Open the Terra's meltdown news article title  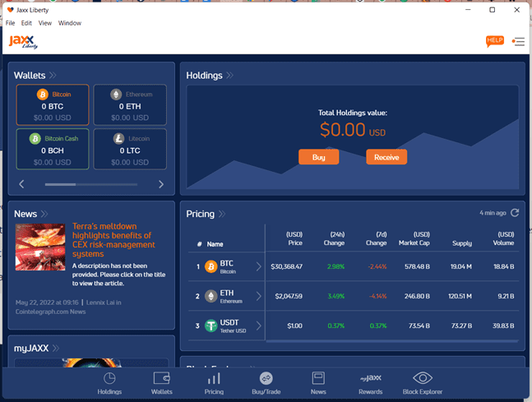[113, 240]
